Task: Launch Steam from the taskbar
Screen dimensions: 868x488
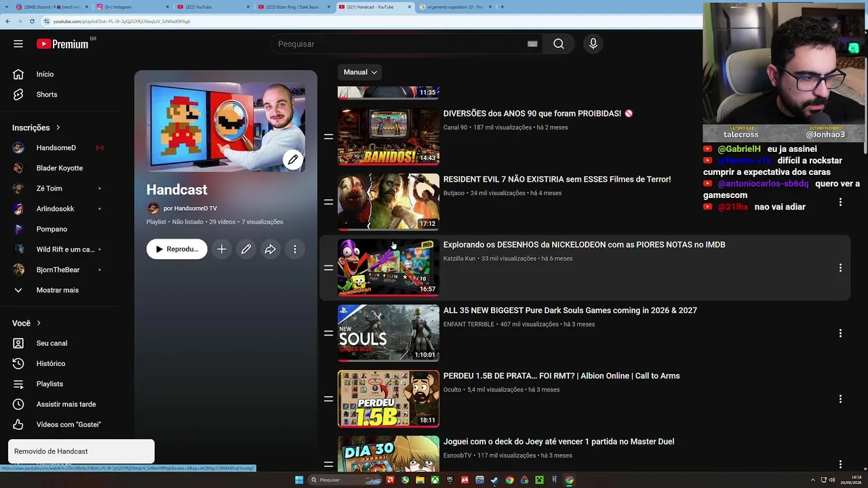Action: pyautogui.click(x=494, y=480)
